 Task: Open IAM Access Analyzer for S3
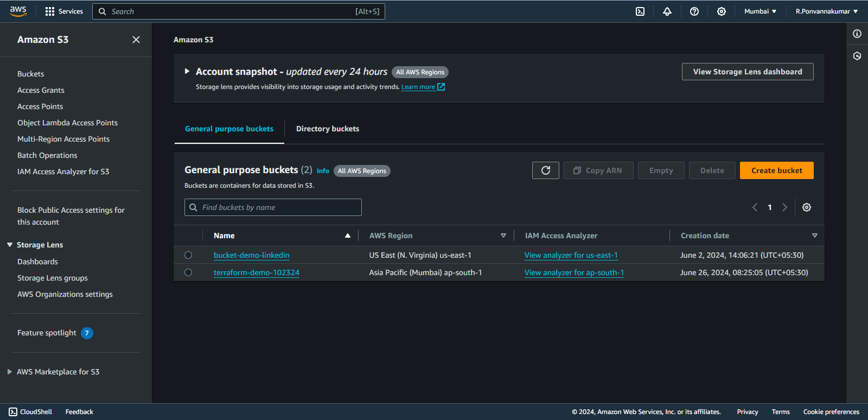(63, 171)
